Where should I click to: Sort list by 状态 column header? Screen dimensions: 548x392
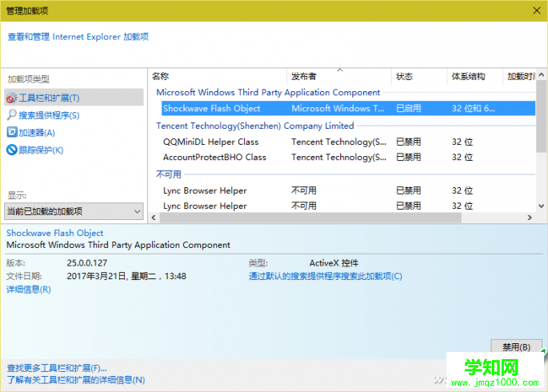click(419, 76)
